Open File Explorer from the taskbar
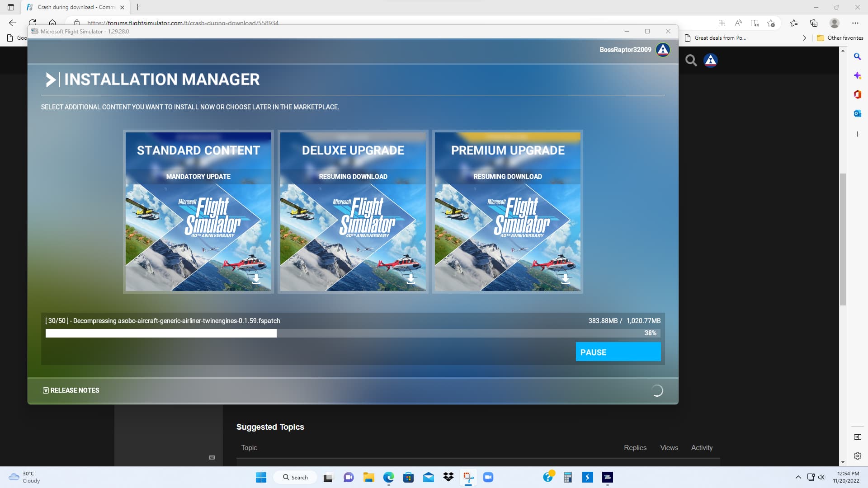 click(368, 477)
